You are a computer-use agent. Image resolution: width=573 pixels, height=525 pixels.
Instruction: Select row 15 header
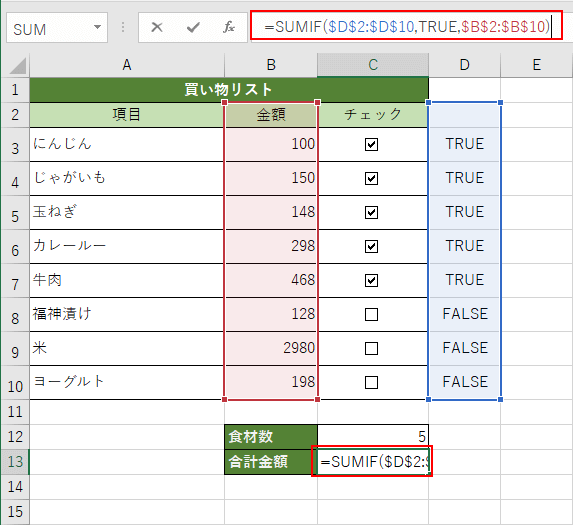(x=15, y=512)
